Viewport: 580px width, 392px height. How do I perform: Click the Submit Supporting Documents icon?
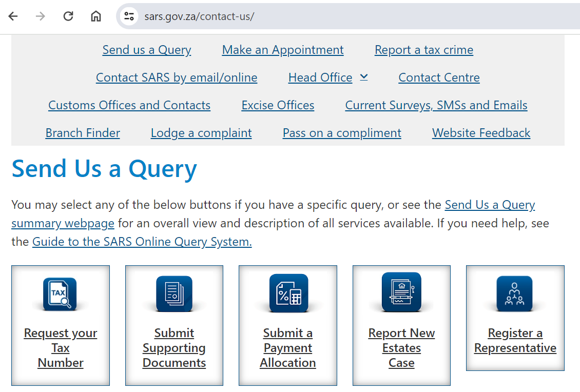174,293
